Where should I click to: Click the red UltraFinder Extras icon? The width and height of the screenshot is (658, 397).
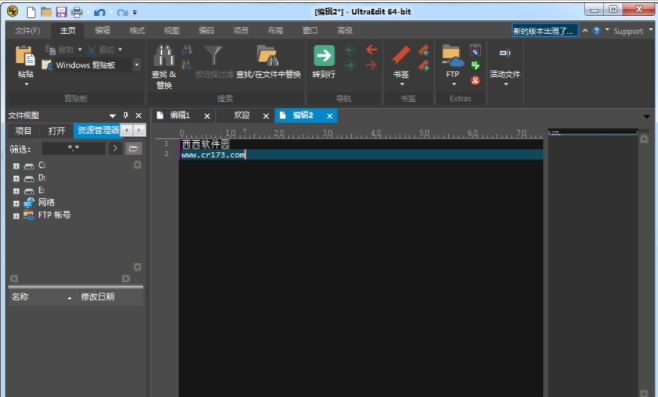[475, 80]
